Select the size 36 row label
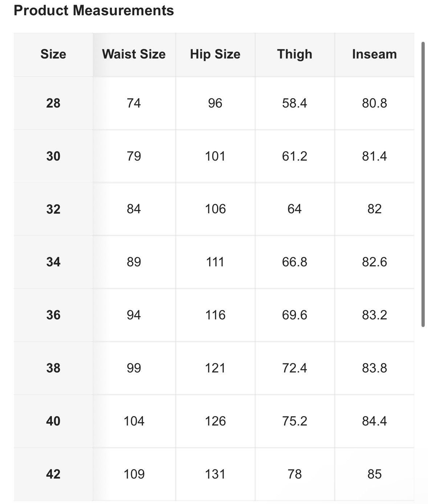Image resolution: width=428 pixels, height=504 pixels. pyautogui.click(x=53, y=315)
